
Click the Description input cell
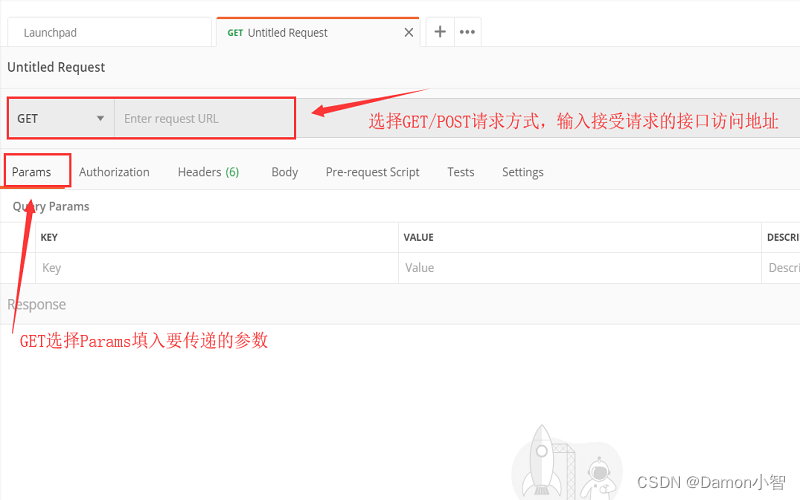(x=781, y=268)
